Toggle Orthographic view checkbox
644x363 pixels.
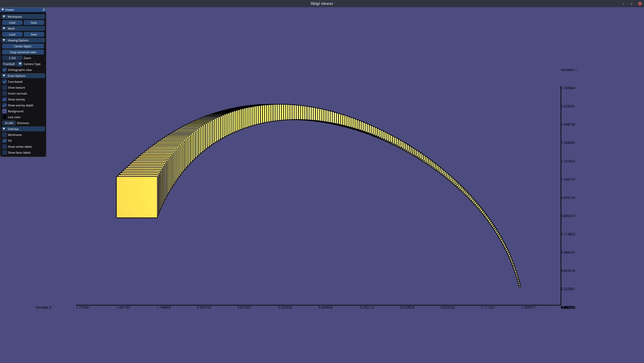click(4, 70)
